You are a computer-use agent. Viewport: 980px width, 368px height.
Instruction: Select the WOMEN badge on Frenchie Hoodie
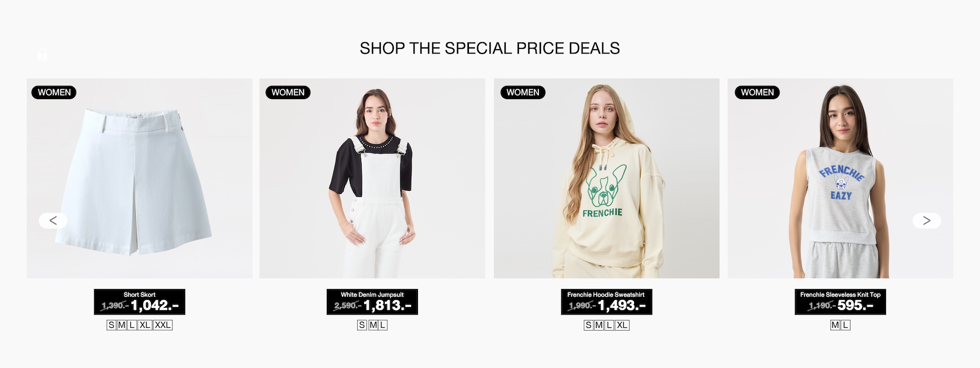click(523, 92)
